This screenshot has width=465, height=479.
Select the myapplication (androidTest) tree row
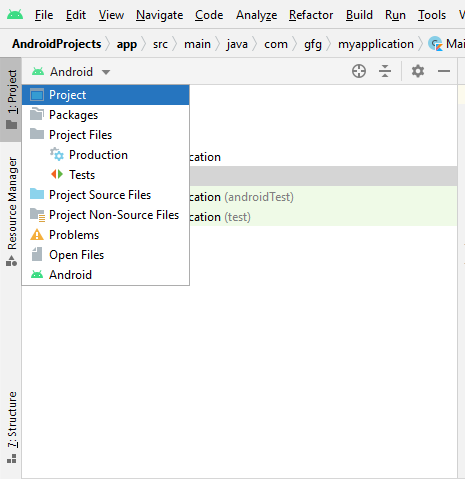tap(323, 197)
